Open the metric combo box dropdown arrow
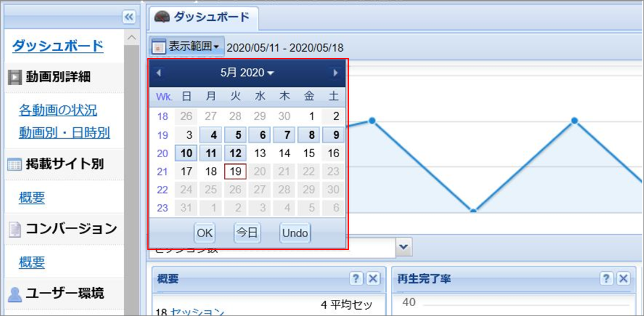This screenshot has height=316, width=644. tap(404, 246)
